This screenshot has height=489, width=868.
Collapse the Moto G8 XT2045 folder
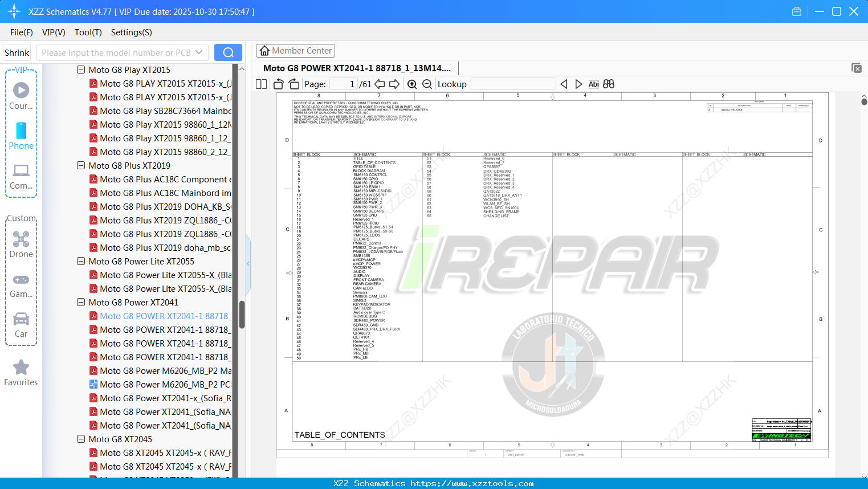pos(81,439)
